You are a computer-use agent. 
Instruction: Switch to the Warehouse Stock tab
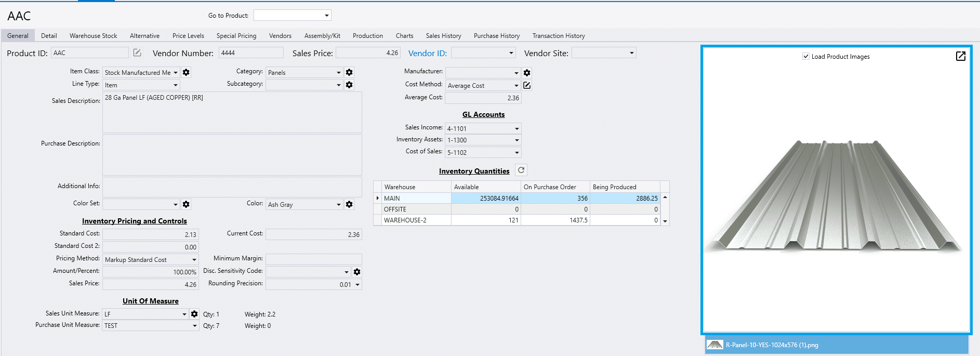[94, 36]
